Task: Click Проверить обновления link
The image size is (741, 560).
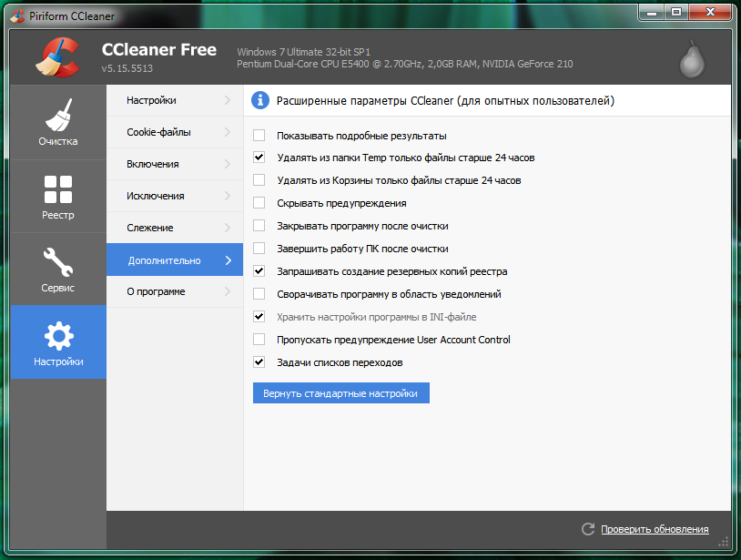Action: [655, 529]
